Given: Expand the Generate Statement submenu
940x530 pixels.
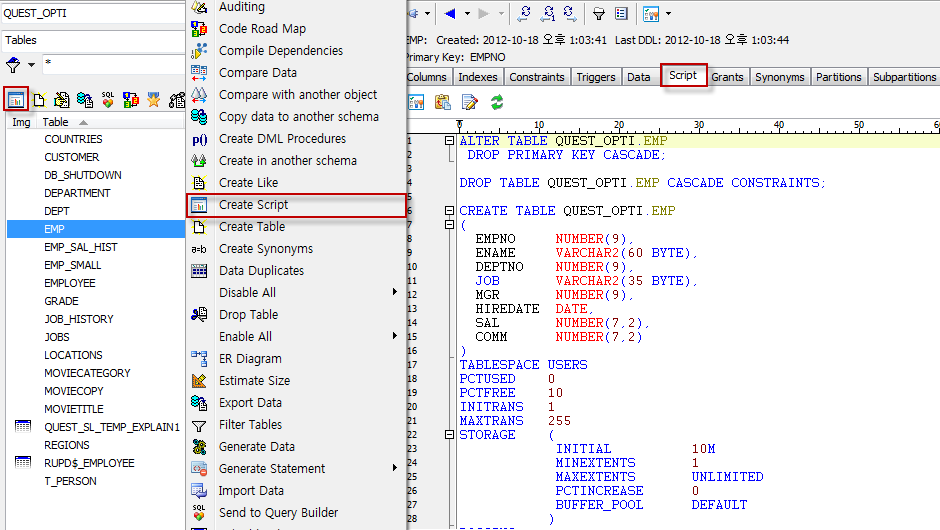Looking at the screenshot, I should [x=395, y=468].
